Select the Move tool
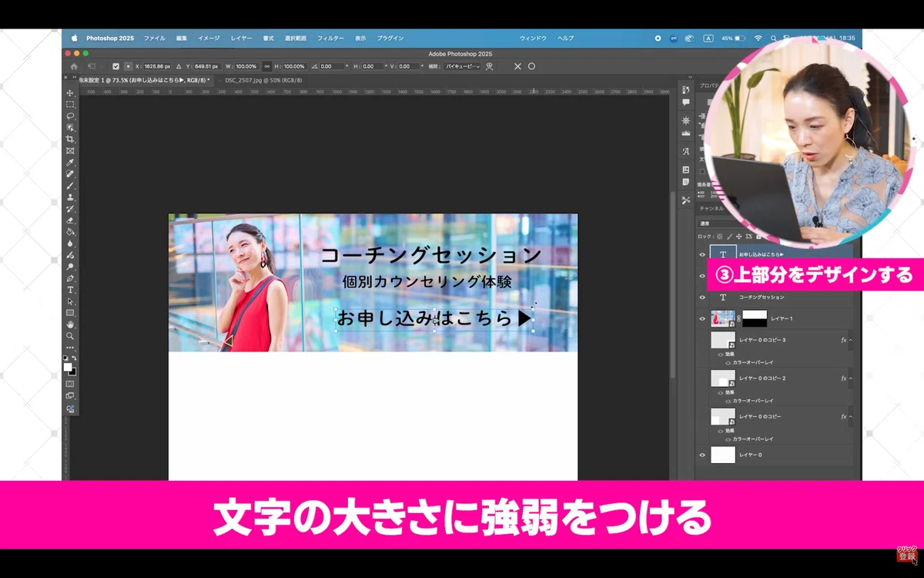Screen dimensions: 924x578 (70, 92)
